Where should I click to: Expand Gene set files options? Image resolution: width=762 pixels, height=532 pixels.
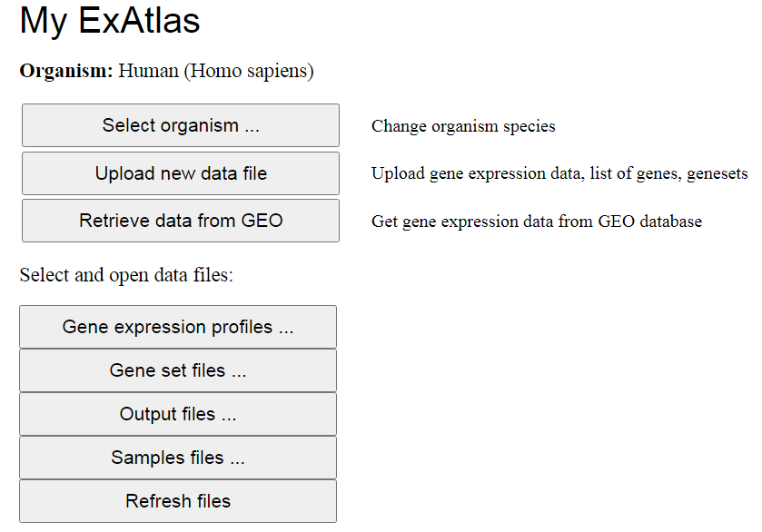click(178, 370)
